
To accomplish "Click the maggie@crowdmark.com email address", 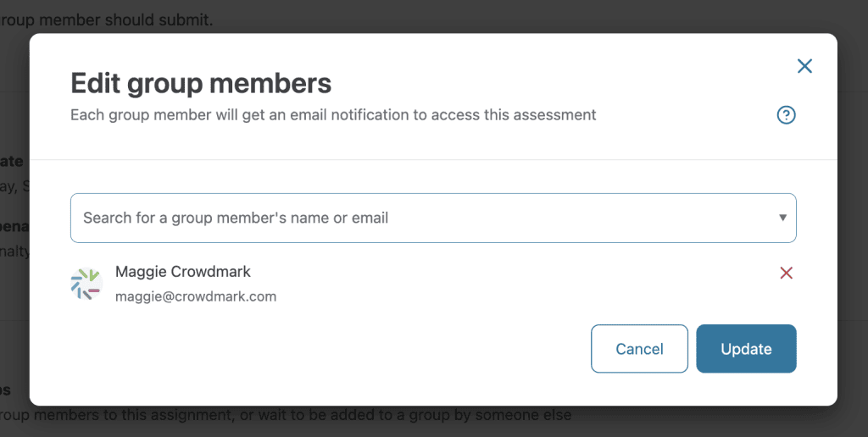I will pyautogui.click(x=196, y=296).
